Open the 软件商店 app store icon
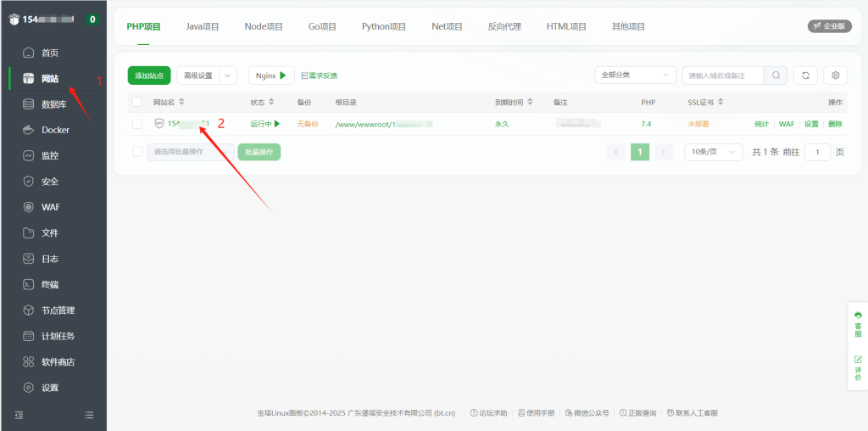868x431 pixels. click(x=28, y=361)
